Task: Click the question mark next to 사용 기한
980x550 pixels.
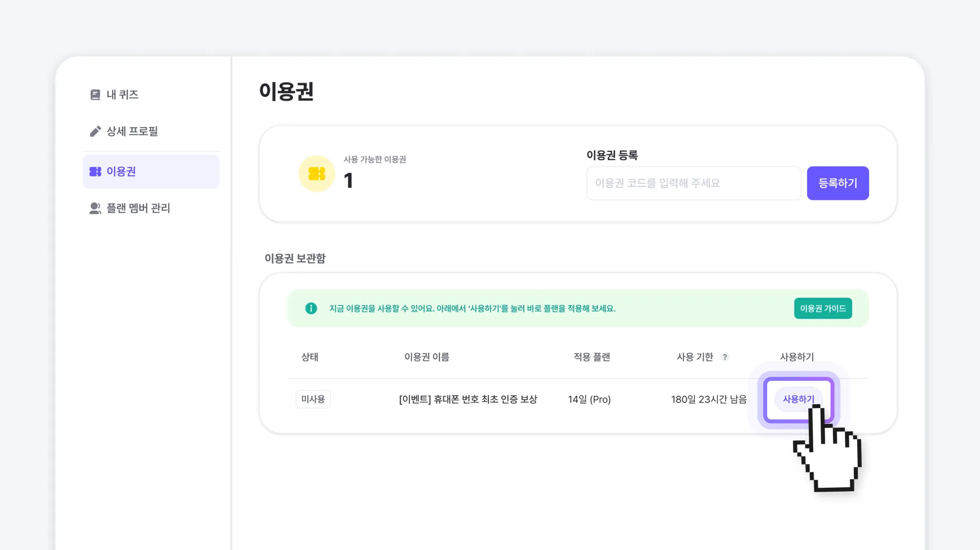Action: click(x=725, y=357)
